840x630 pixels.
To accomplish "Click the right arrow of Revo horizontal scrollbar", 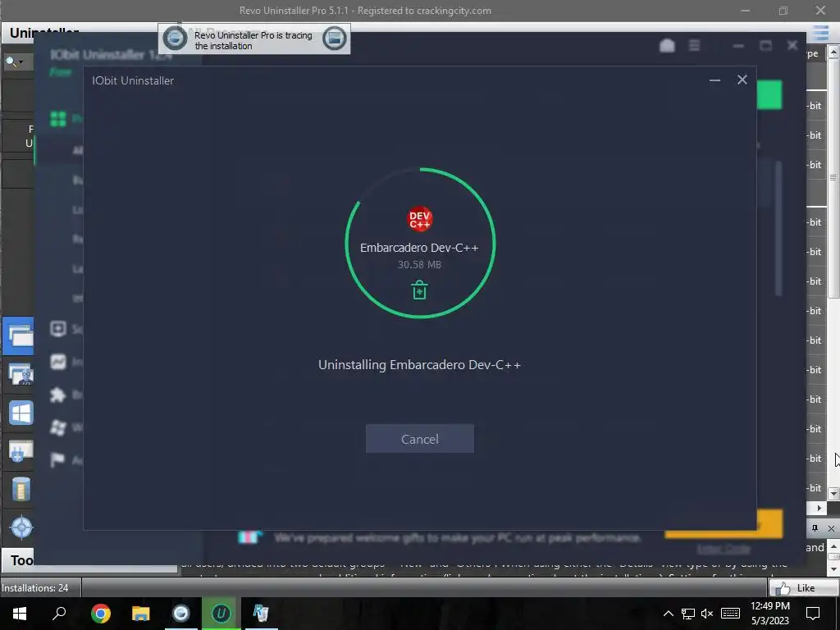I will click(x=819, y=508).
